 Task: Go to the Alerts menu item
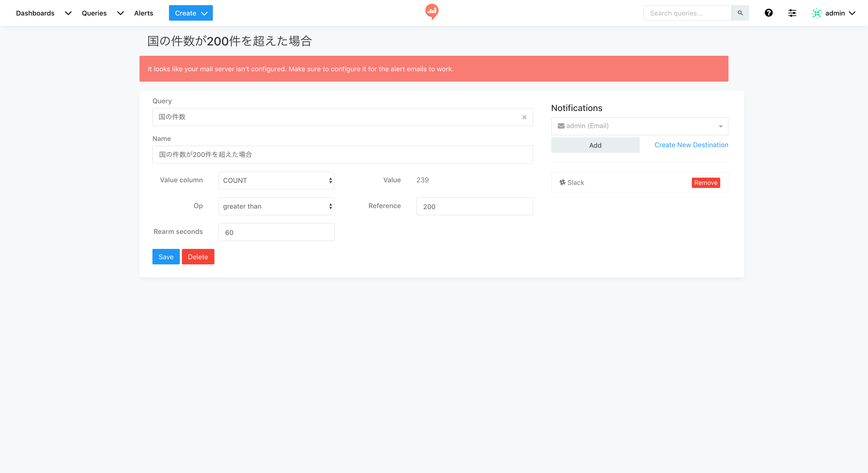(144, 13)
